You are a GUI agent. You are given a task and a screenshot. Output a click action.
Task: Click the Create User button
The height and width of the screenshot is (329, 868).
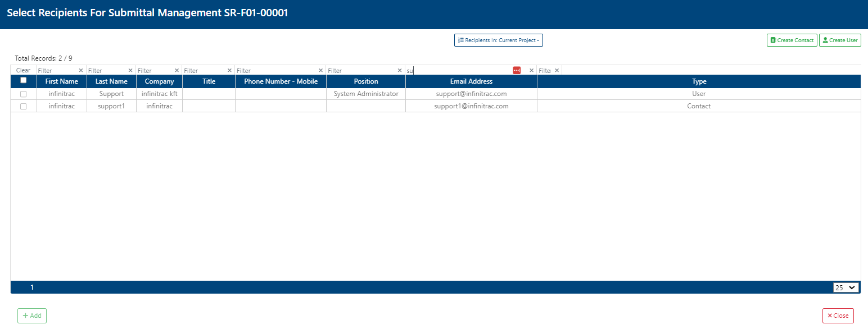pos(840,40)
